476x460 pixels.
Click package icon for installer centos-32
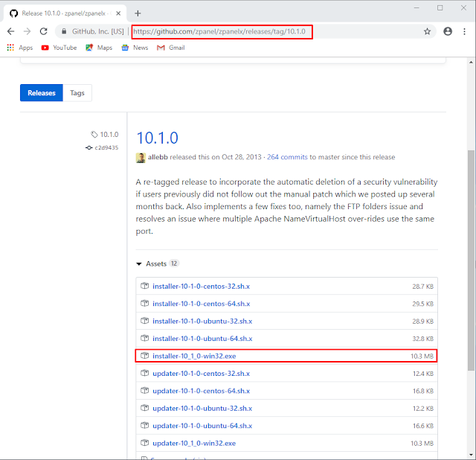[145, 286]
